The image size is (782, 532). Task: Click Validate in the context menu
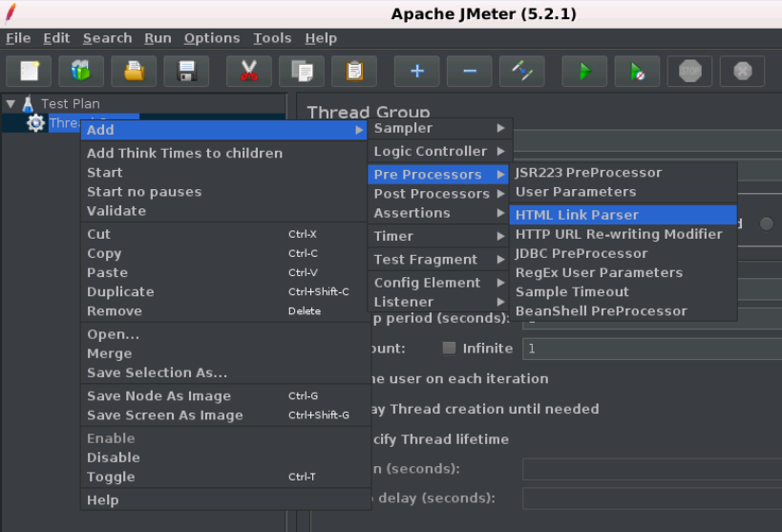(x=225, y=211)
